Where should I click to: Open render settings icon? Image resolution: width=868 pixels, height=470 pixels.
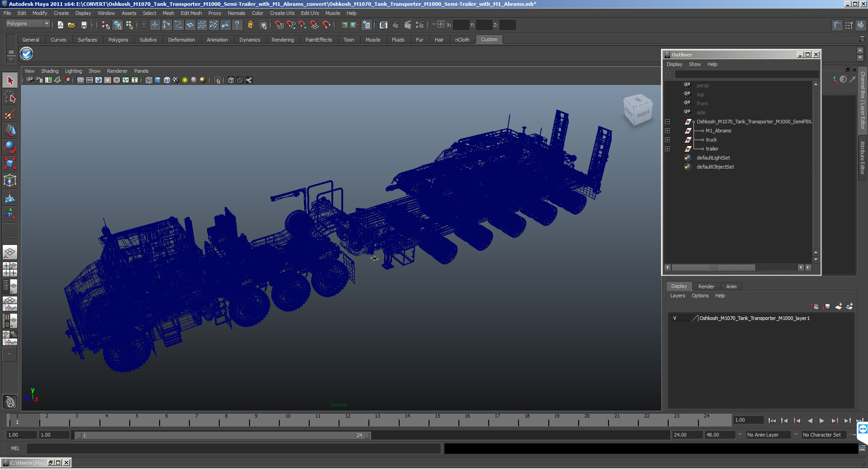pyautogui.click(x=420, y=25)
